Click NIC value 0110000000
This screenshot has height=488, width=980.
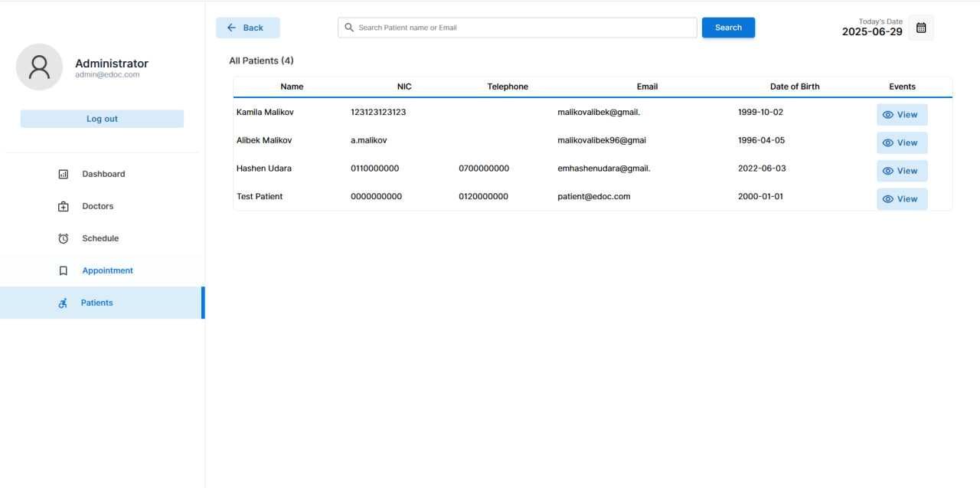pyautogui.click(x=375, y=169)
